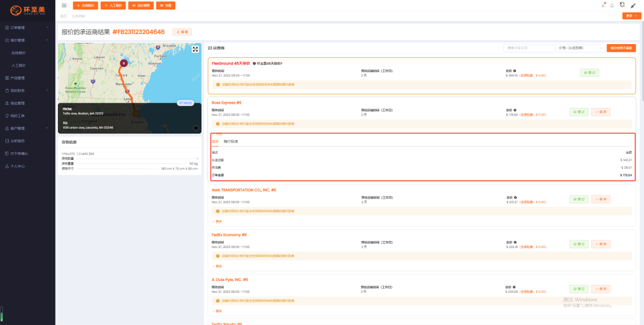Save the FedEx Economy #E quote
This screenshot has height=325, width=644.
click(x=600, y=244)
